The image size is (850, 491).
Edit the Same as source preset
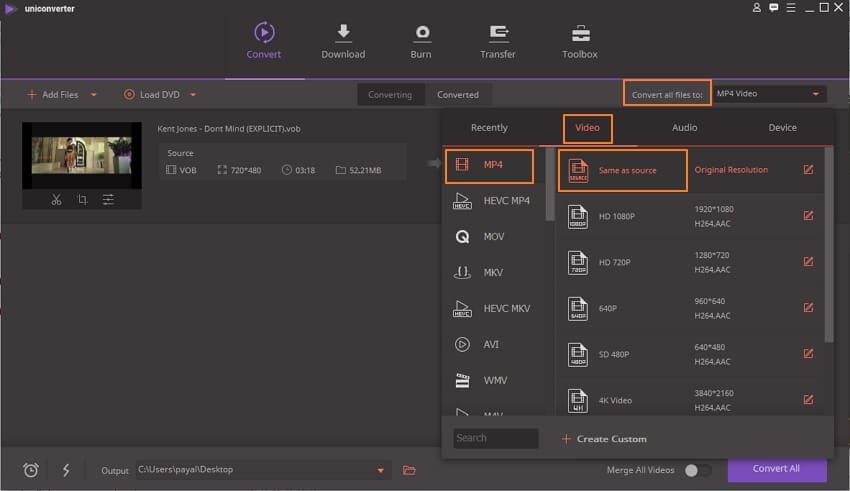pyautogui.click(x=808, y=170)
